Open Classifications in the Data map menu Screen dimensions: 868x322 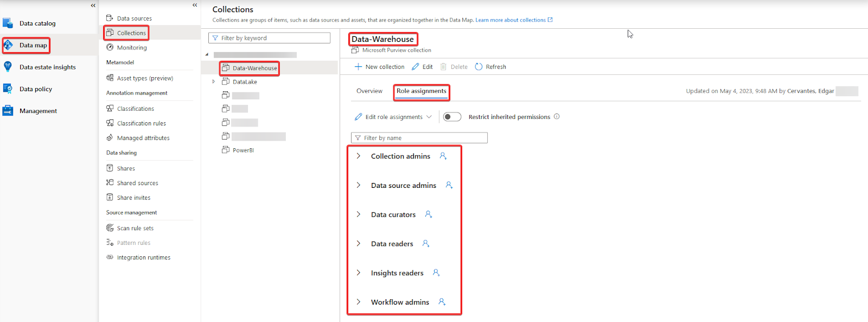(x=136, y=109)
